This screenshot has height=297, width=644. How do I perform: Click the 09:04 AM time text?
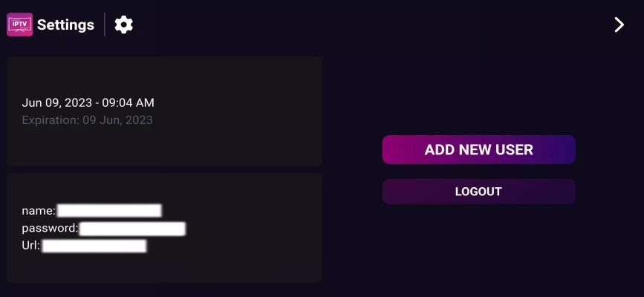[129, 102]
